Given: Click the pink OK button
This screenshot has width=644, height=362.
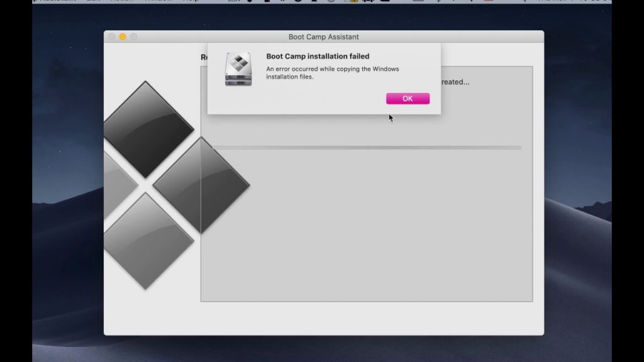Looking at the screenshot, I should click(408, 99).
